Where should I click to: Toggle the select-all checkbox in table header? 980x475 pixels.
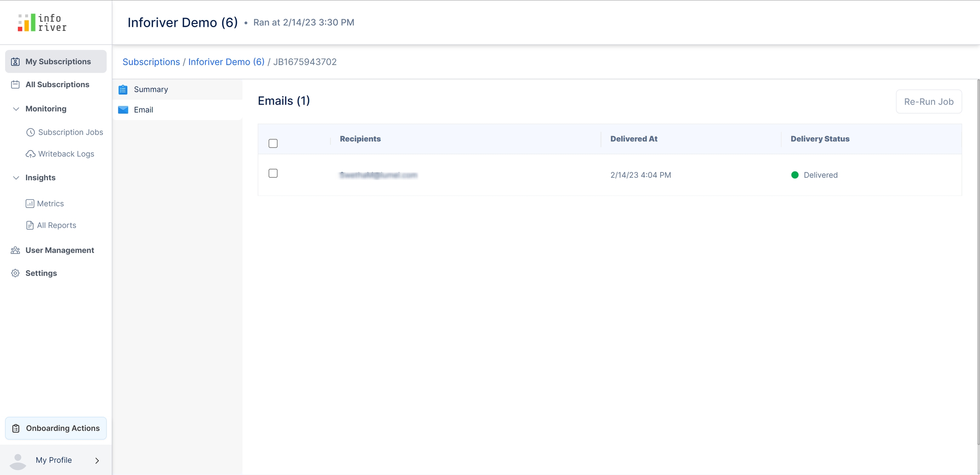coord(273,143)
